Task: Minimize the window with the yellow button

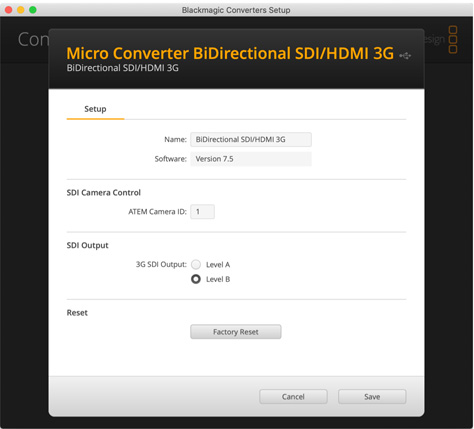Action: point(21,10)
